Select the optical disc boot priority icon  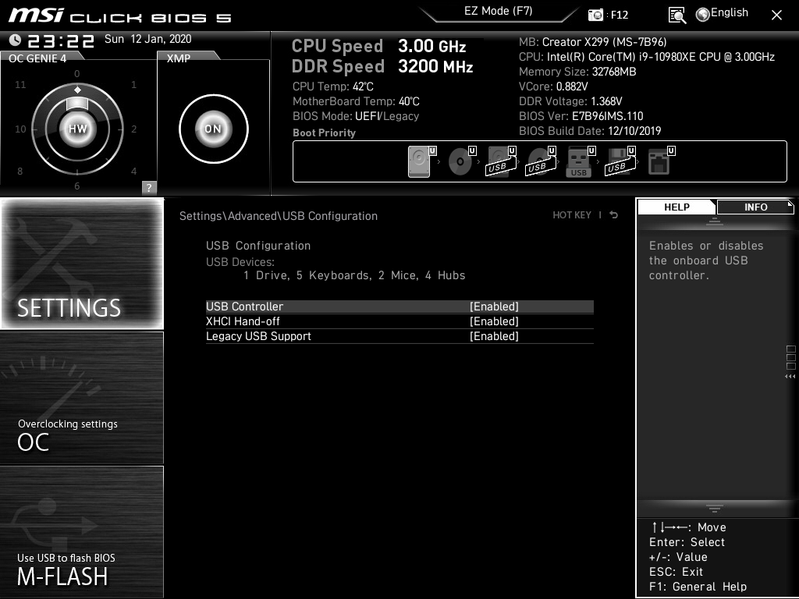(462, 161)
